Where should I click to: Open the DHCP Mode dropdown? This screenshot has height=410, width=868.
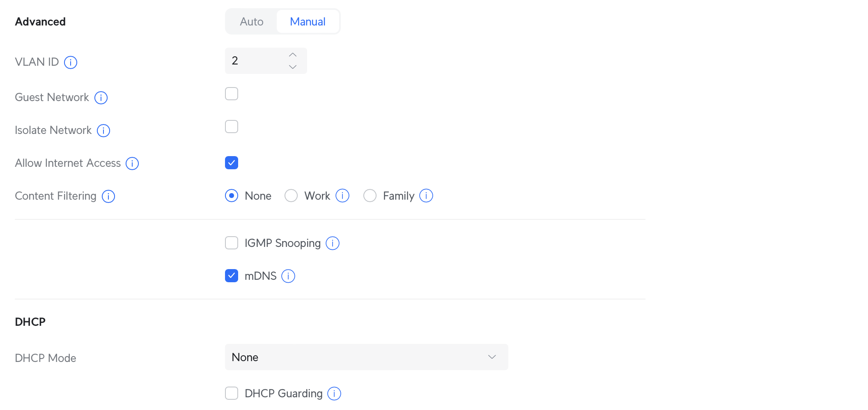click(367, 357)
